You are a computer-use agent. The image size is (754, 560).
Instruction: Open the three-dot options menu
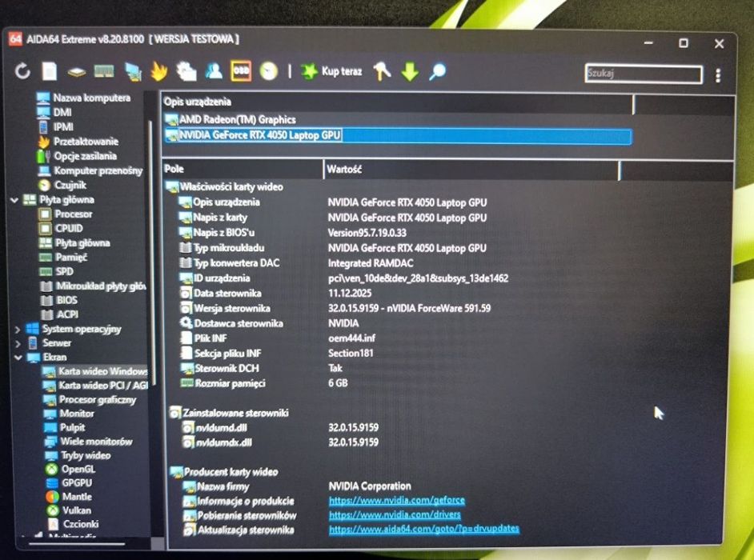click(718, 75)
